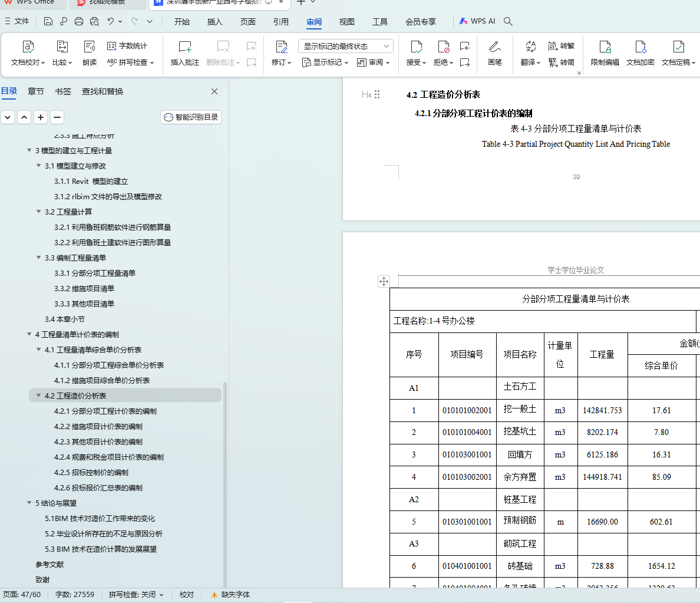700x603 pixels.
Task: Convert to Traditional Chinese (转繁)
Action: 561,46
